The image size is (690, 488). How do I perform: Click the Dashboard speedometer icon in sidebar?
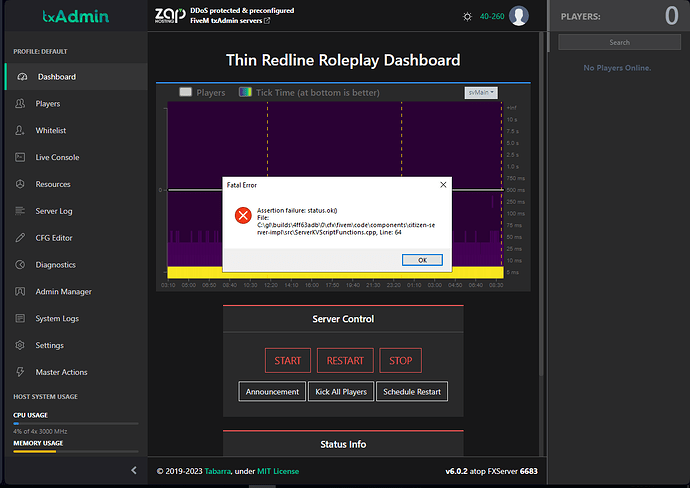tap(21, 77)
